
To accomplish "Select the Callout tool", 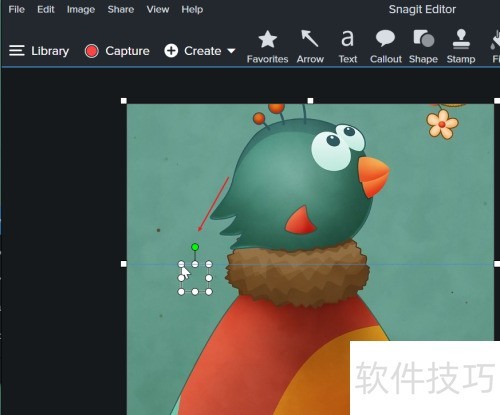I will click(386, 47).
